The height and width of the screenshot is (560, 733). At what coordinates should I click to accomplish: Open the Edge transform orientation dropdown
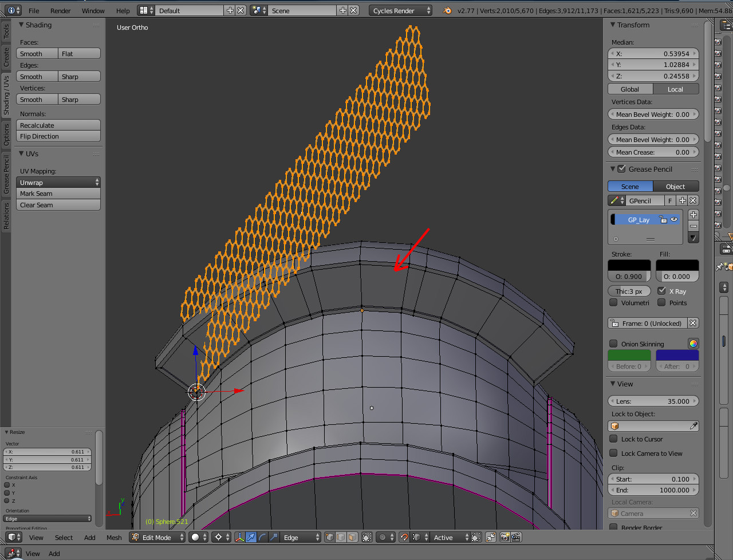click(301, 537)
